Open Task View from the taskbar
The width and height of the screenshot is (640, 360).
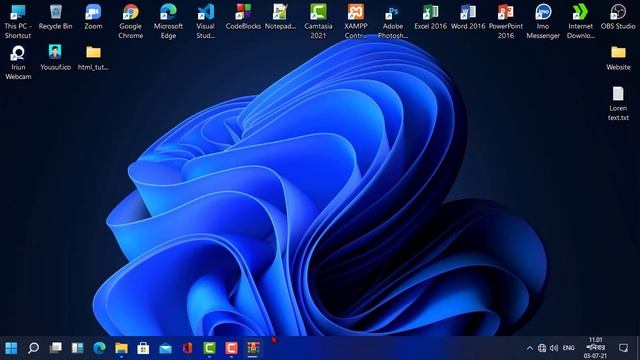(x=56, y=348)
